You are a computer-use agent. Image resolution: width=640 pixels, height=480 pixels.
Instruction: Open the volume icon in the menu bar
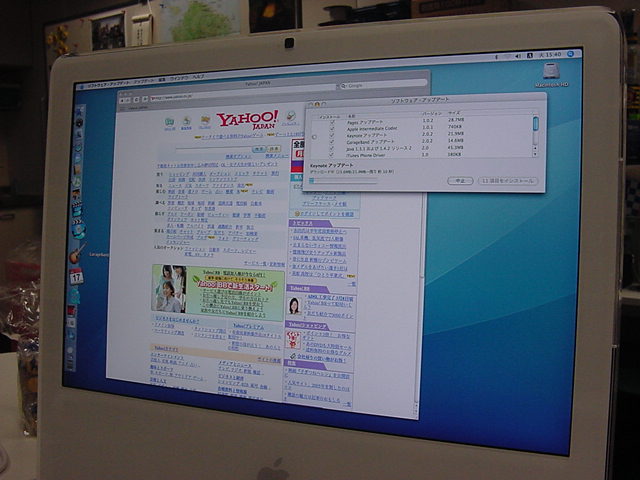point(518,56)
